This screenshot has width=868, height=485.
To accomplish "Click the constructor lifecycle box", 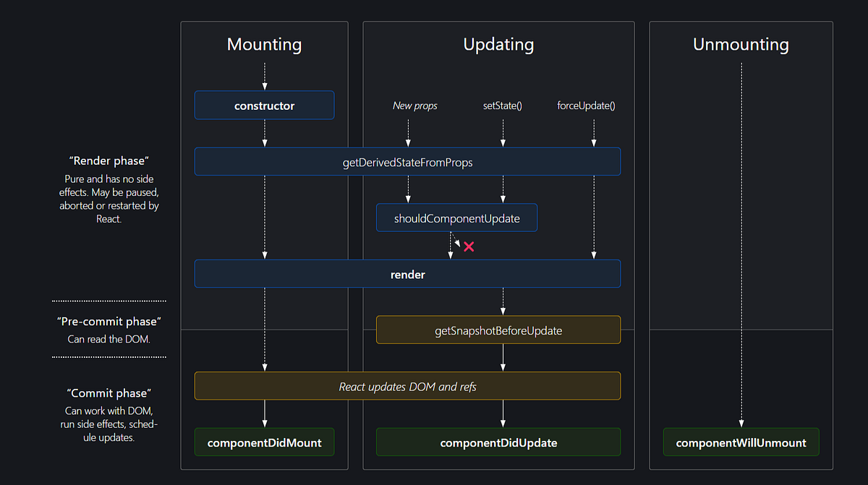I will (x=264, y=105).
